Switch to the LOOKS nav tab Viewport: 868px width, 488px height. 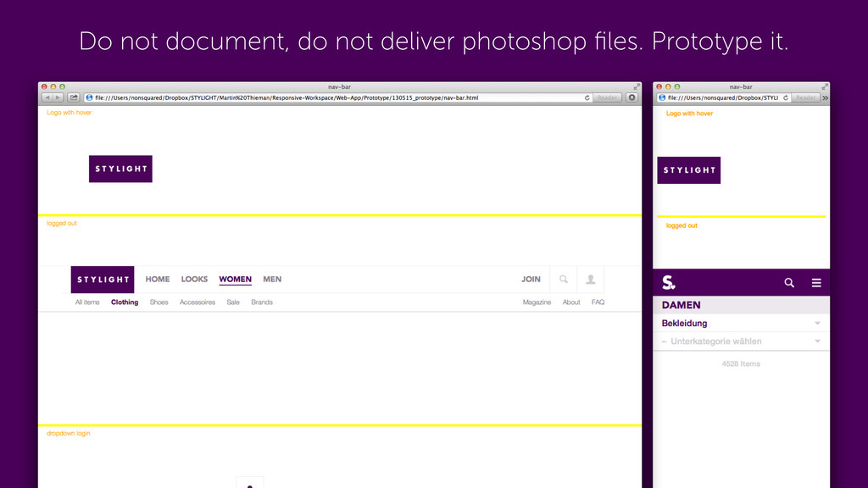coord(194,280)
